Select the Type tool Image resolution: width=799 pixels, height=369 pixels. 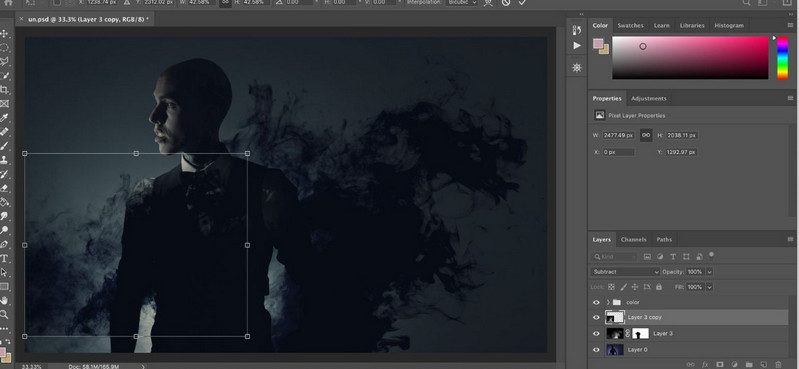tap(5, 258)
